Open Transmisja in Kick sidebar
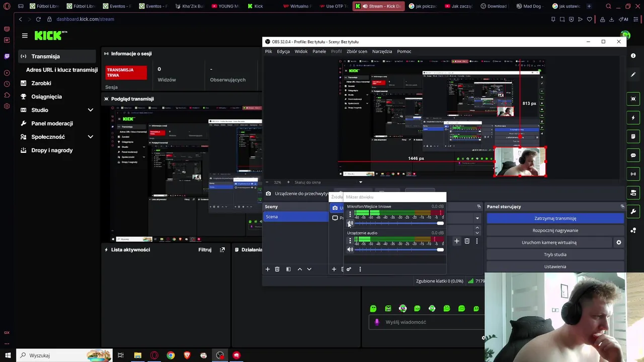The height and width of the screenshot is (362, 644). pyautogui.click(x=56, y=56)
